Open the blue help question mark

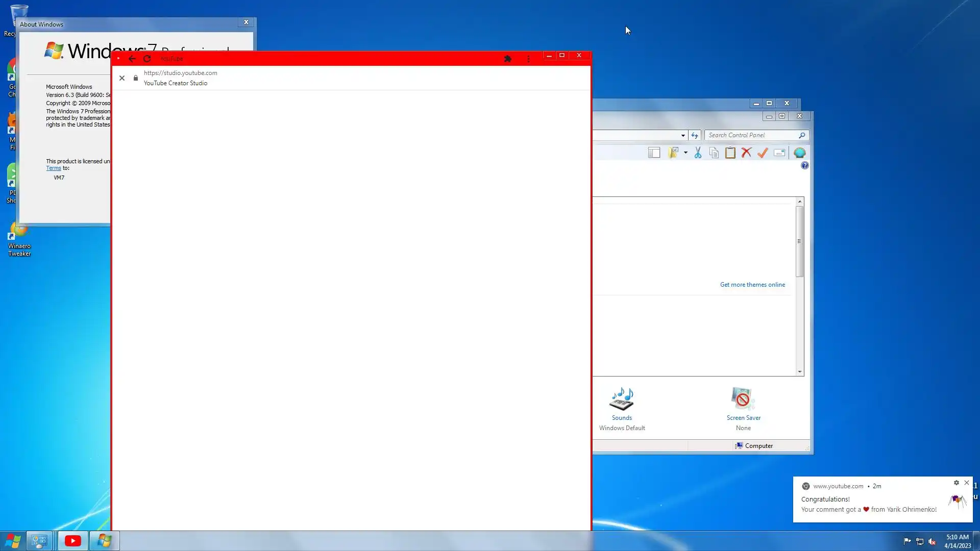pyautogui.click(x=804, y=165)
